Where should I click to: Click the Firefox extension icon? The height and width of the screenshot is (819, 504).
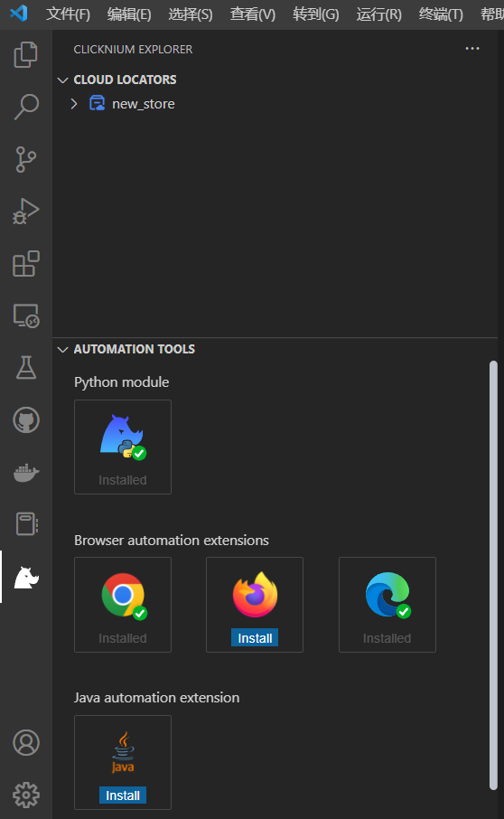(x=255, y=595)
